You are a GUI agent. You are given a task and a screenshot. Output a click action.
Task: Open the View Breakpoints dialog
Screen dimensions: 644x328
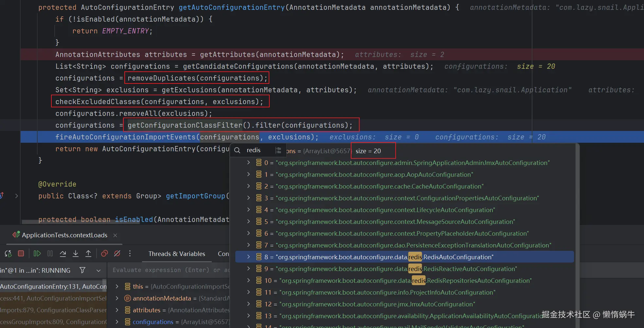tap(104, 253)
